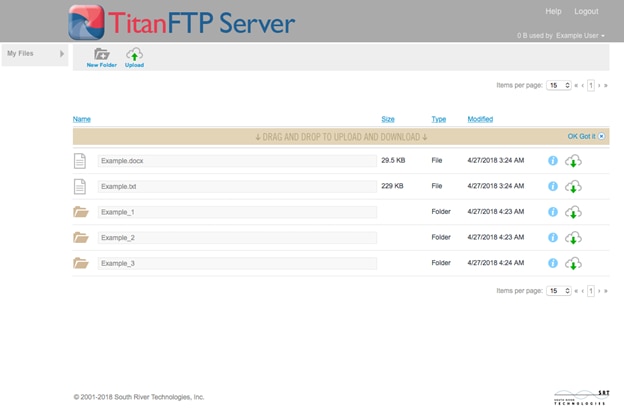Screen dimensions: 624x415
Task: Click the Example.txt name field
Action: pos(237,186)
